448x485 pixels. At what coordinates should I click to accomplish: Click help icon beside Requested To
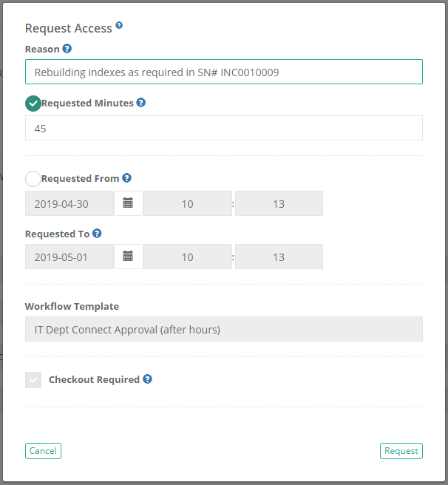coord(97,234)
